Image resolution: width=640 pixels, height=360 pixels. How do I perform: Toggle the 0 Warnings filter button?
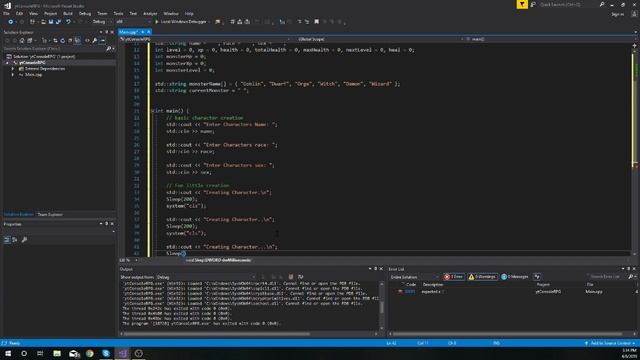[482, 277]
